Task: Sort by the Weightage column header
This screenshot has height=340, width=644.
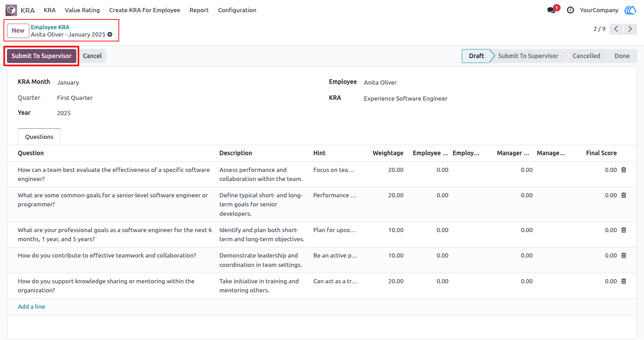Action: (x=388, y=153)
